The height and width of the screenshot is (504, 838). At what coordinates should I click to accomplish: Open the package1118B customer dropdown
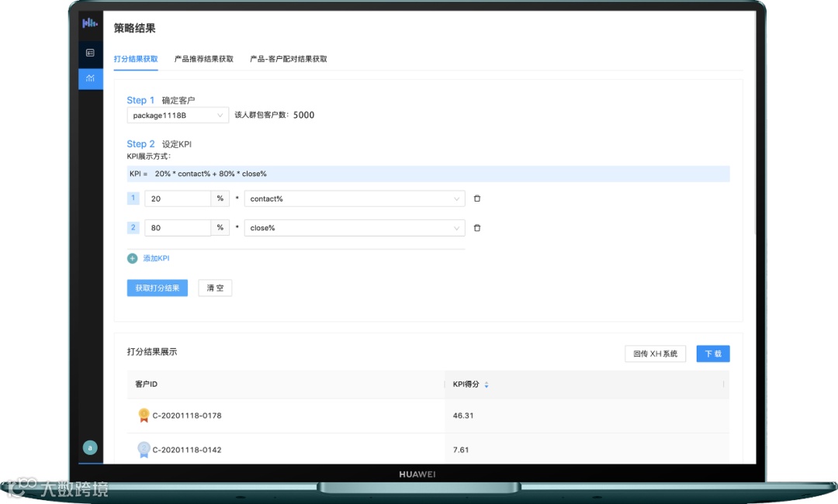(178, 116)
